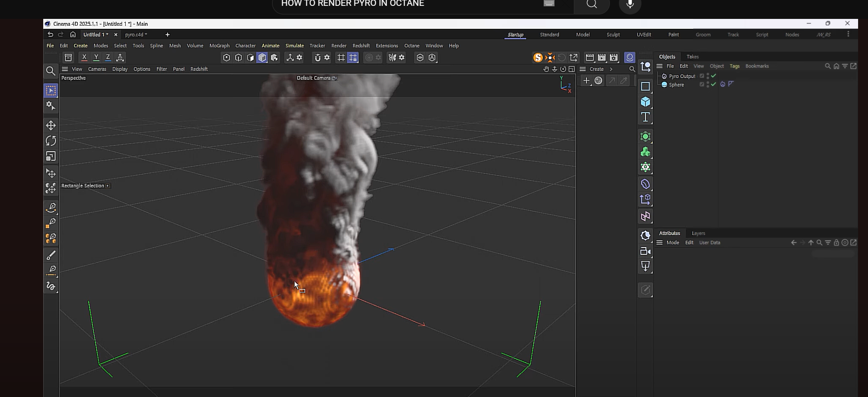Toggle the highlighted Model mode cube icon
This screenshot has height=397, width=868.
(x=262, y=58)
